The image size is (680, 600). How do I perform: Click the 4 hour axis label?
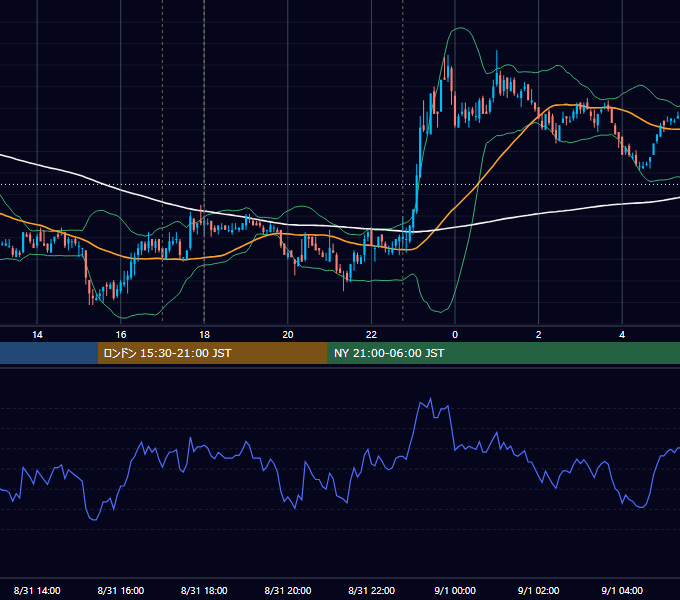point(622,335)
